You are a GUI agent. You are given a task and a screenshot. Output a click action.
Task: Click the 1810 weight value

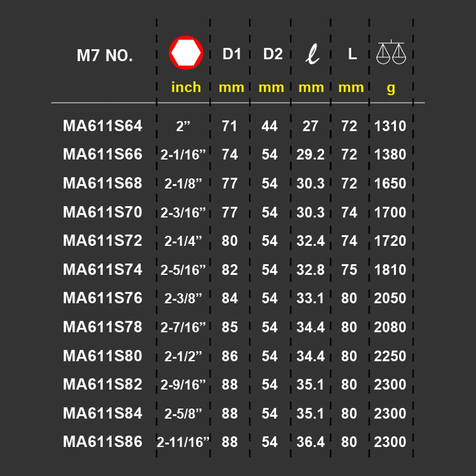390,269
